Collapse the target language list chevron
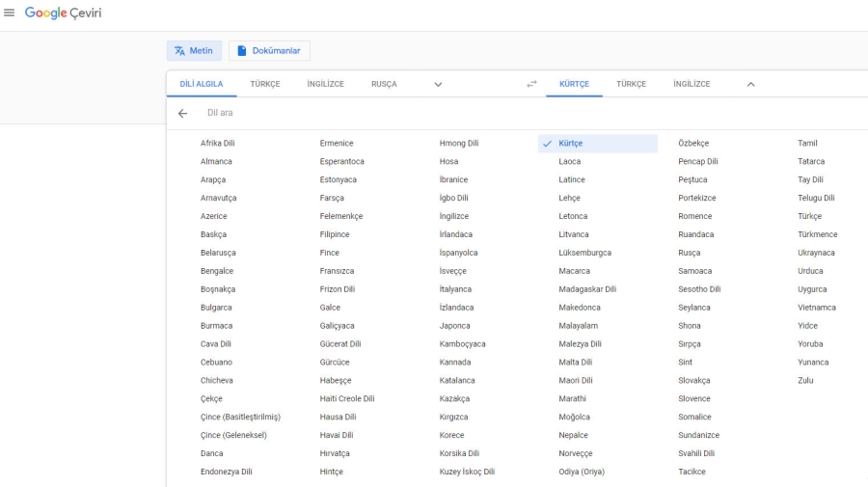This screenshot has height=487, width=868. 750,84
